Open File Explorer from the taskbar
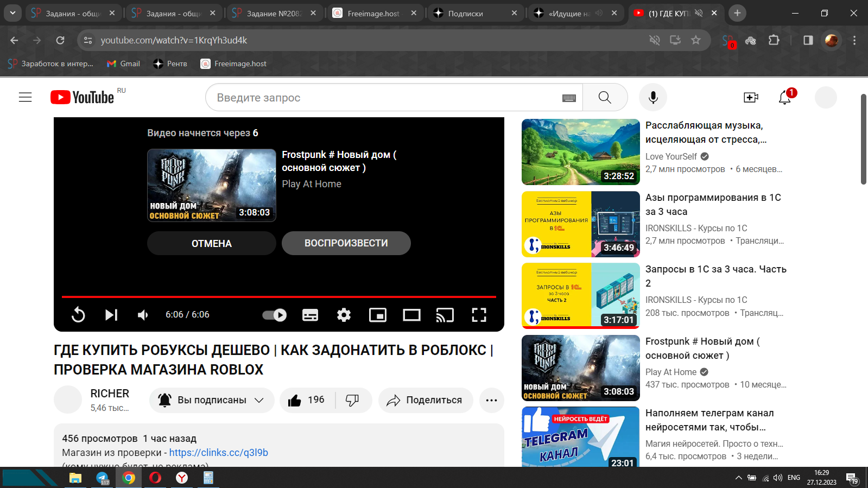The image size is (868, 488). [x=75, y=478]
